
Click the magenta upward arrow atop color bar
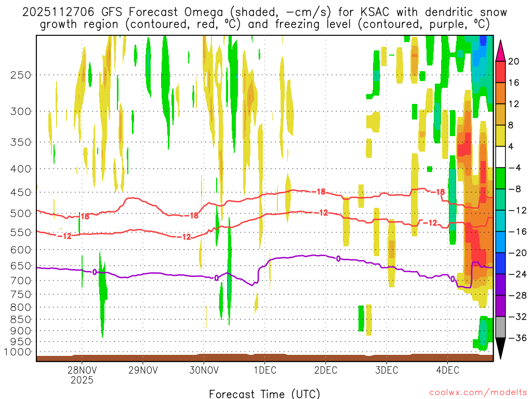[500, 50]
